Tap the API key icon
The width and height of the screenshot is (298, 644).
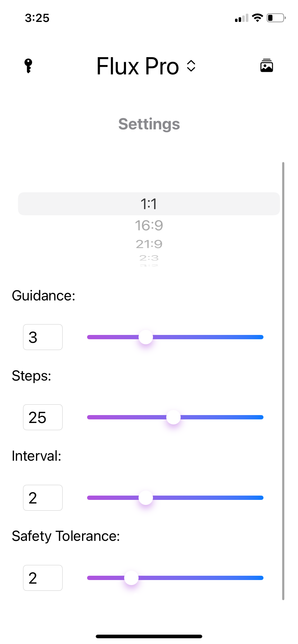(28, 66)
